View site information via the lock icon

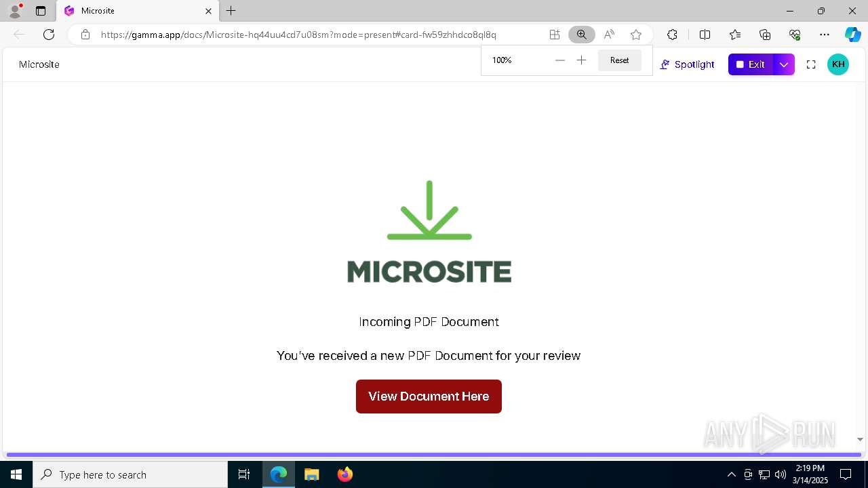tap(85, 35)
